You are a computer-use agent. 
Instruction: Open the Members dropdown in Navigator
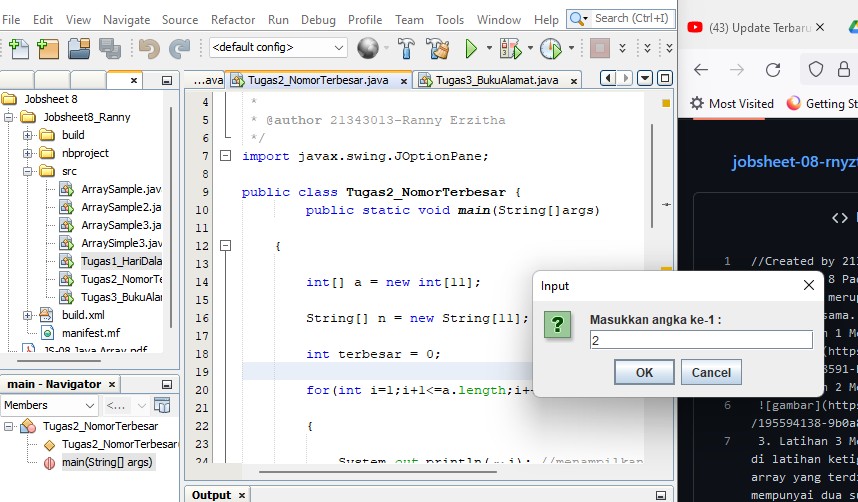point(50,405)
